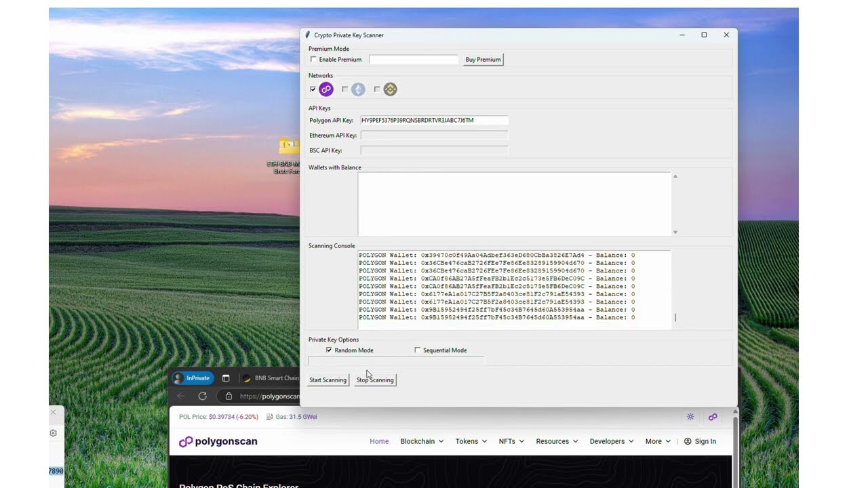
Task: Select the BNB Smart Chain logo icon
Action: [390, 89]
